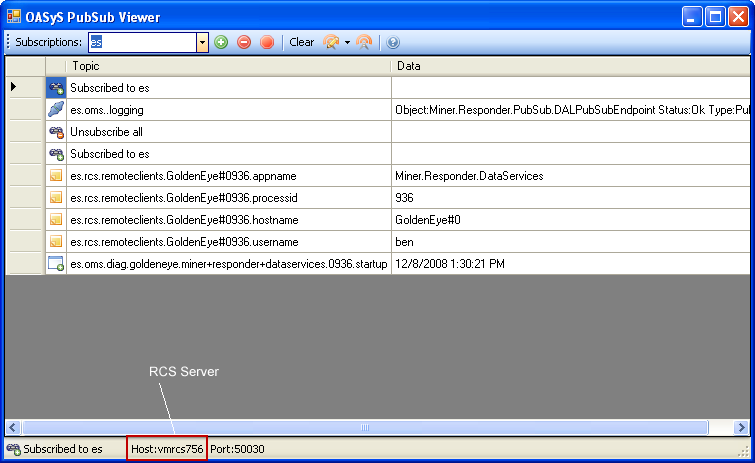Screen dimensions: 755x463
Task: Click the orange publish icon with pencil
Action: (331, 42)
